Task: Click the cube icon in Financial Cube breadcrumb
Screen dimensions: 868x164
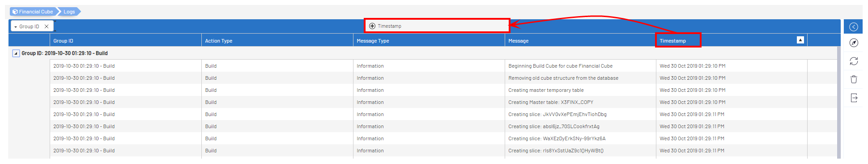Action: (15, 12)
